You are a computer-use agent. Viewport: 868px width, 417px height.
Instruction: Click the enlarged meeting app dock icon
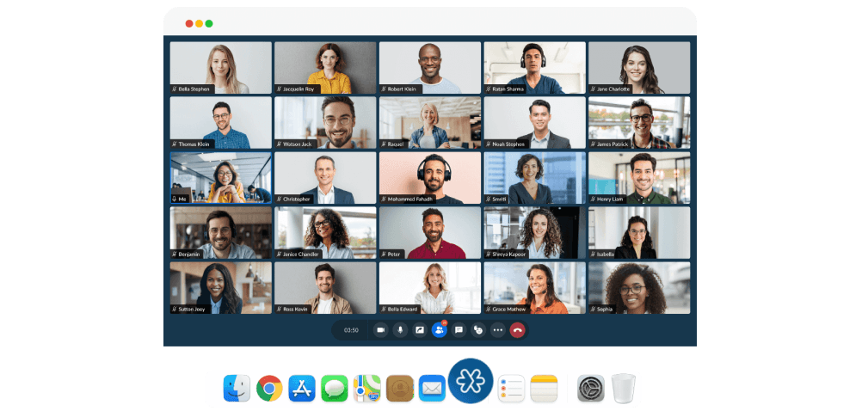click(471, 381)
